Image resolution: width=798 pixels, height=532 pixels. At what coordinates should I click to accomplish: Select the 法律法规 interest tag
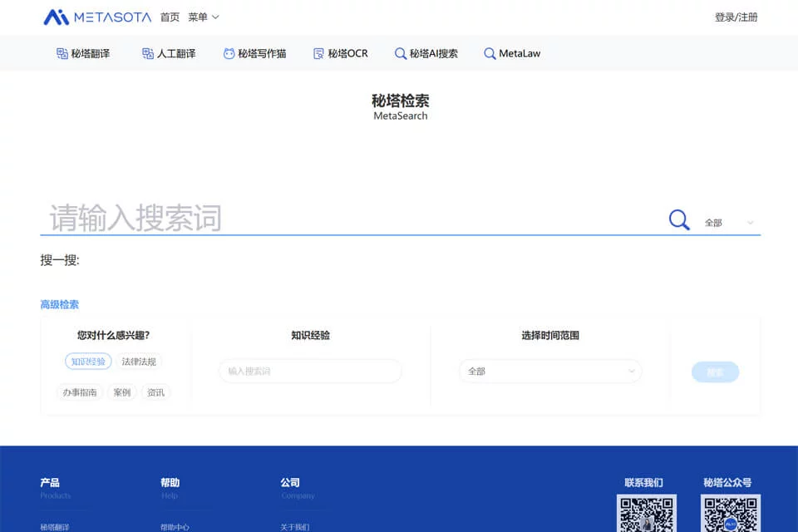tap(139, 362)
